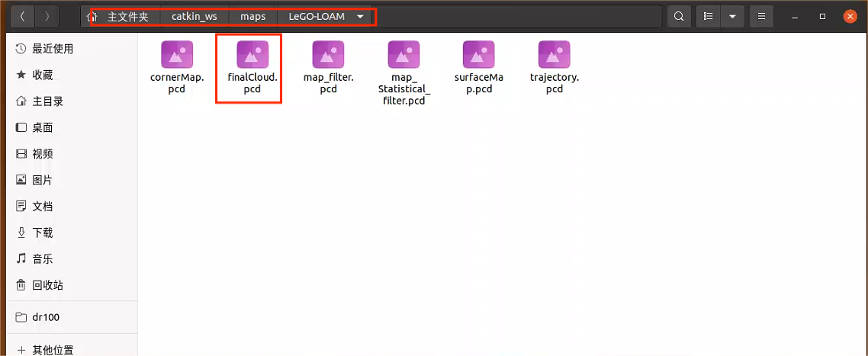Viewport: 868px width, 356px height.
Task: Select the map_filter.pcd file
Action: tap(328, 56)
